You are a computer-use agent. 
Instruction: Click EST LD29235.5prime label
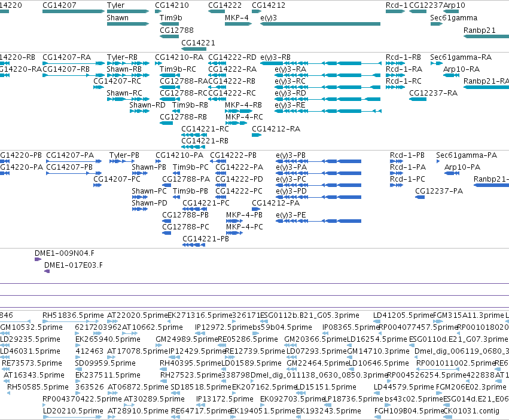(x=30, y=339)
